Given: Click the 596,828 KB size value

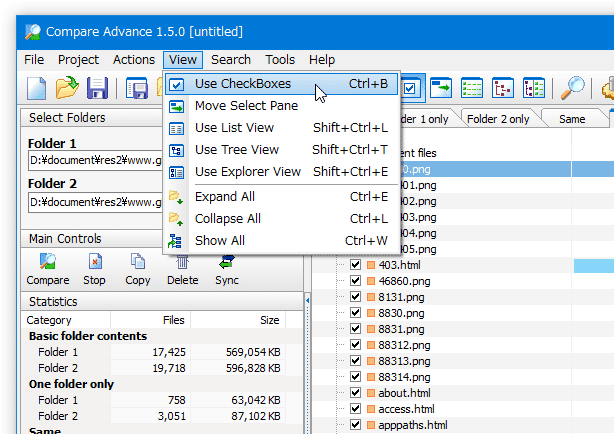Looking at the screenshot, I should [253, 368].
